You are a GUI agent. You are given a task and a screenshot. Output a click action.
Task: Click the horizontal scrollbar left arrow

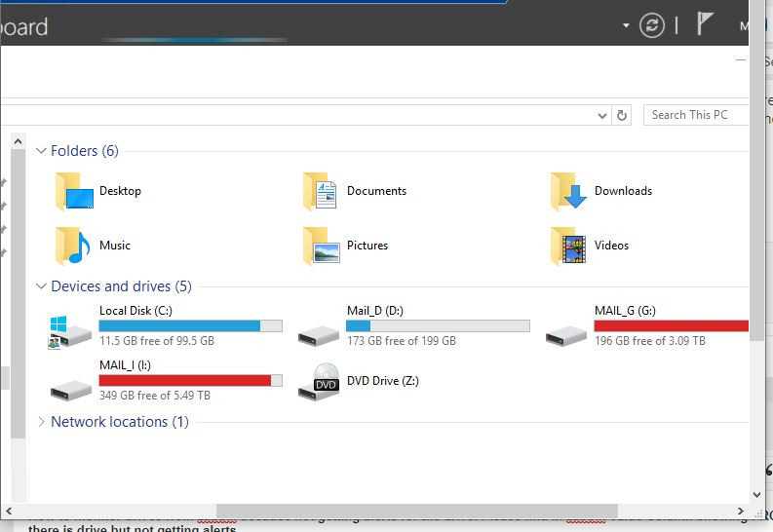point(9,512)
